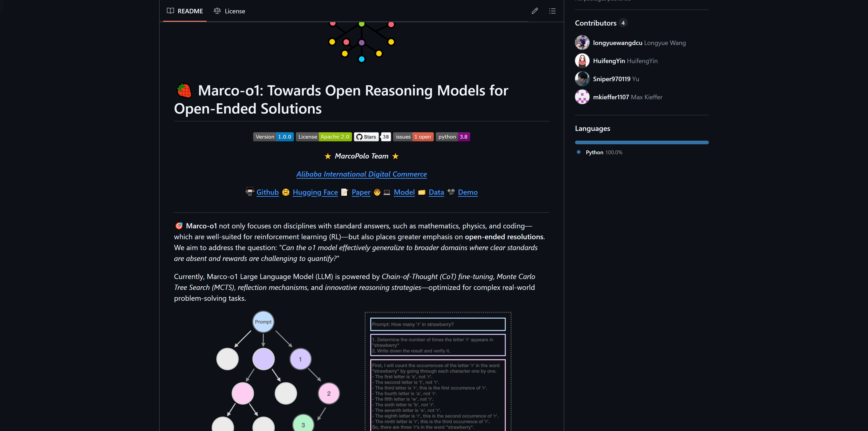Click the GitHub Stars 38 badge

click(x=372, y=137)
